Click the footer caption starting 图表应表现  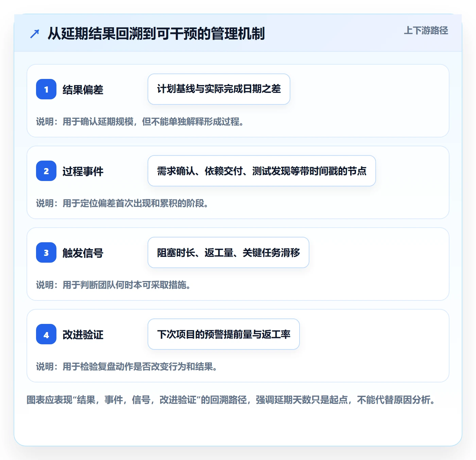[231, 399]
